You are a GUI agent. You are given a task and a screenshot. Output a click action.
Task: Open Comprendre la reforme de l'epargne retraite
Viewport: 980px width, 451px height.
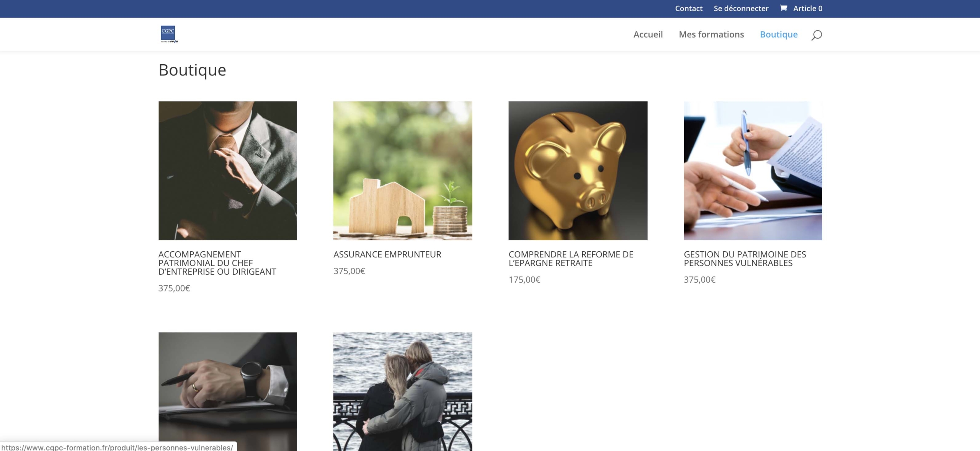(x=571, y=259)
